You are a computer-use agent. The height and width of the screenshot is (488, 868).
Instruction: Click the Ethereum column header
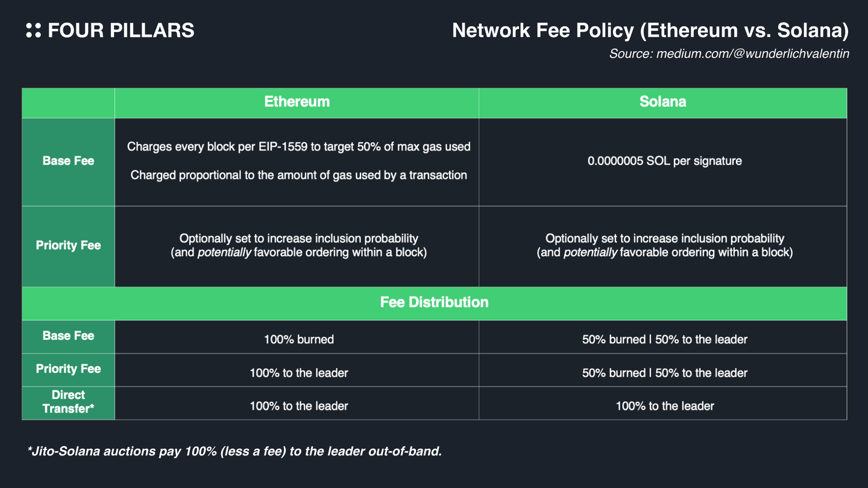297,102
